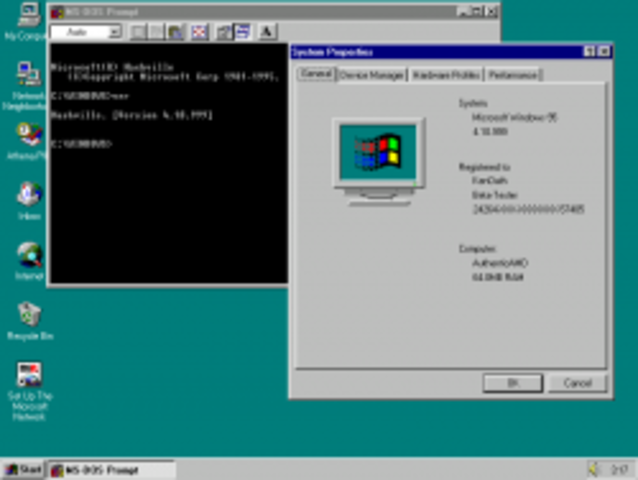The width and height of the screenshot is (638, 480).
Task: Select the Network Neighborhood desktop icon
Action: point(27,86)
